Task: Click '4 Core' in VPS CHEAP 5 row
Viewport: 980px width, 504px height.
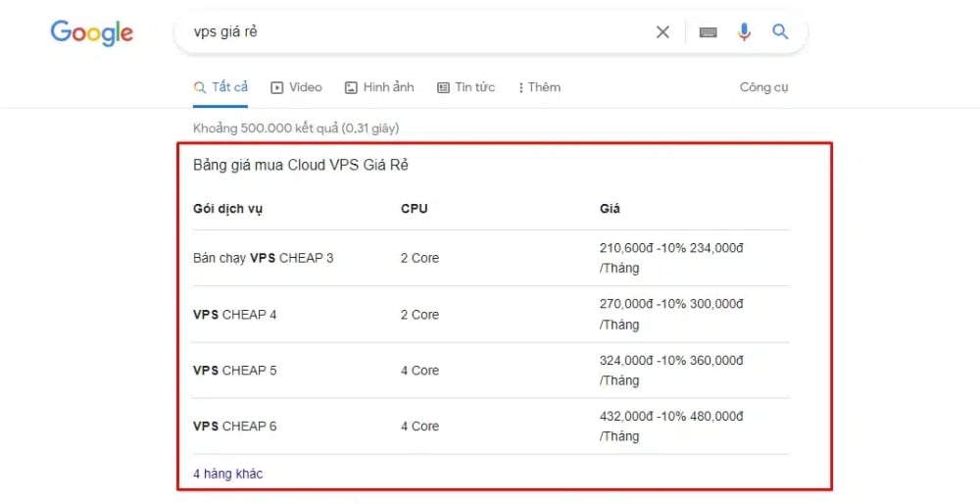Action: click(x=420, y=371)
